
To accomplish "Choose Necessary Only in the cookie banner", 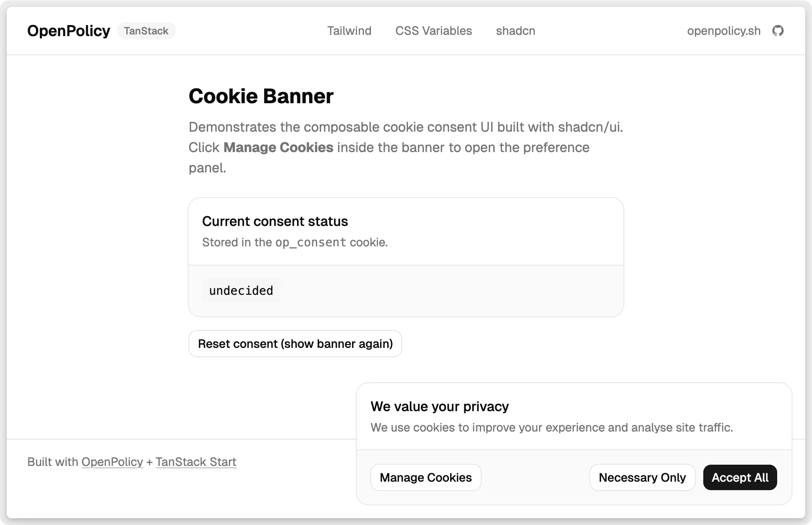I will click(642, 477).
